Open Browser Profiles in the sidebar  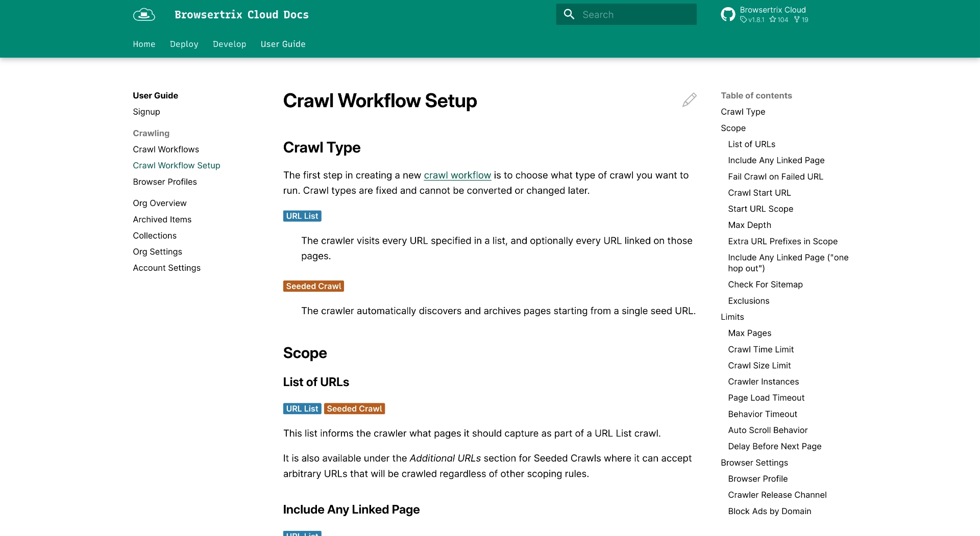(x=165, y=182)
